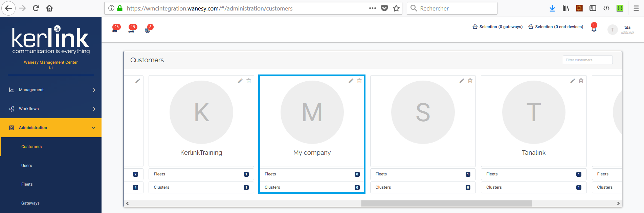Open the Users submenu item
The image size is (644, 213).
(27, 166)
